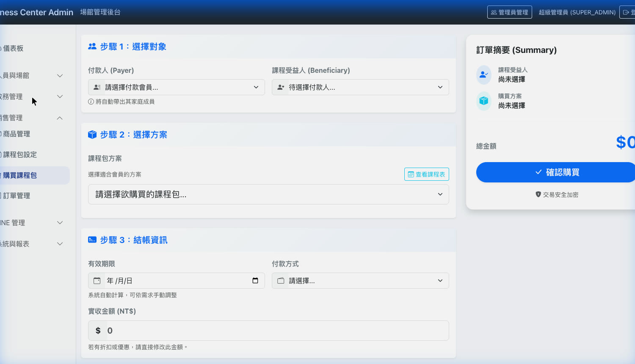Open the 課程受益人 (Beneficiary) dropdown
Screen dimensions: 635x364
tap(360, 87)
